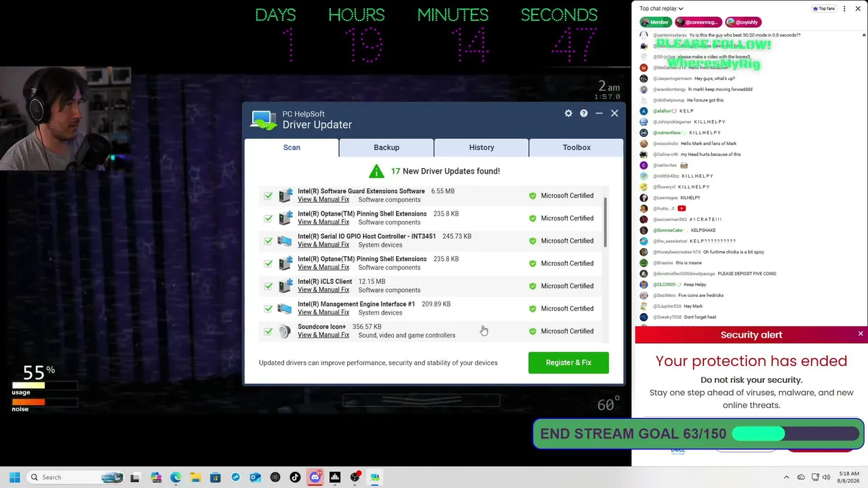Open the taskbar clock and date
Viewport: 868px width, 488px height.
[x=849, y=477]
